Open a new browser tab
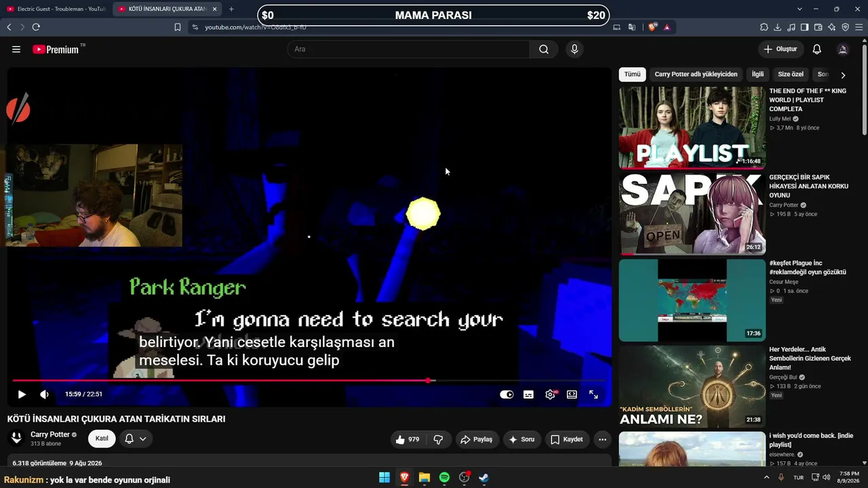Viewport: 868px width, 488px height. 231,9
